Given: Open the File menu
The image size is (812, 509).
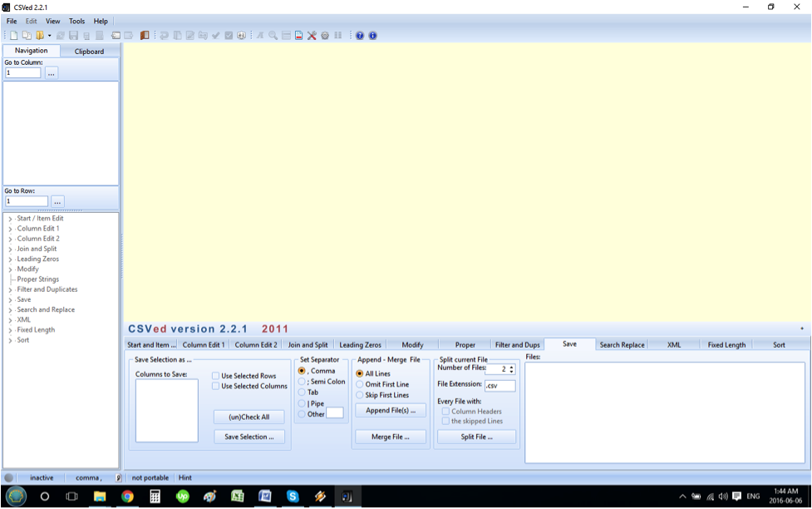Looking at the screenshot, I should coord(12,22).
